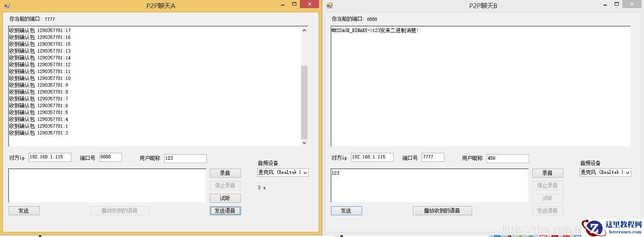
Task: Click 停止录音 in P2P聊天B window
Action: [548, 185]
